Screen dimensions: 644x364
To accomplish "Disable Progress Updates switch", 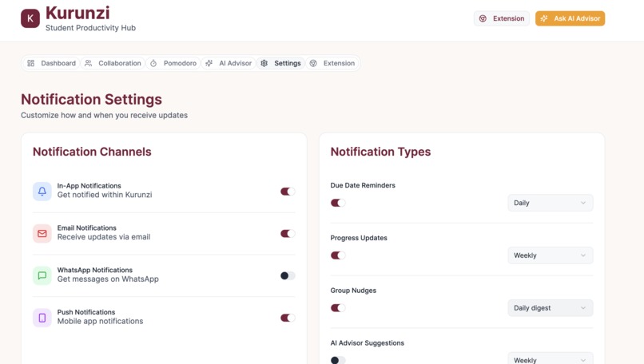I will [338, 255].
